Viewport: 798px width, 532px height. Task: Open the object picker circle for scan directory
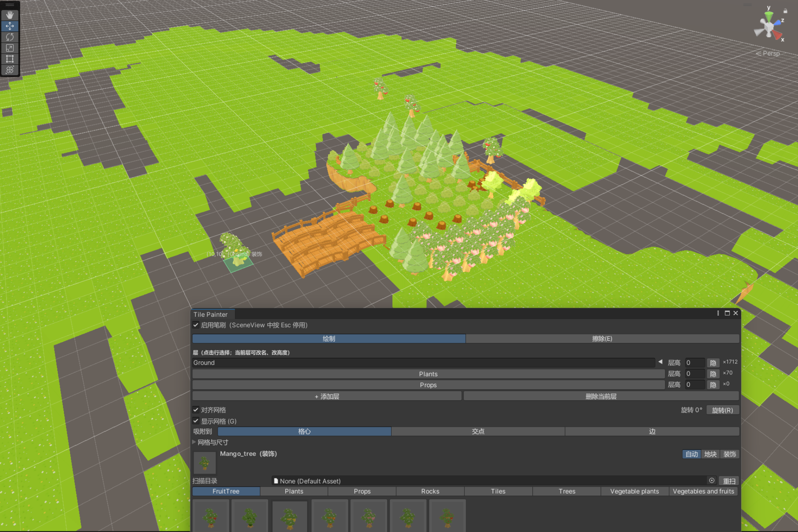tap(712, 481)
